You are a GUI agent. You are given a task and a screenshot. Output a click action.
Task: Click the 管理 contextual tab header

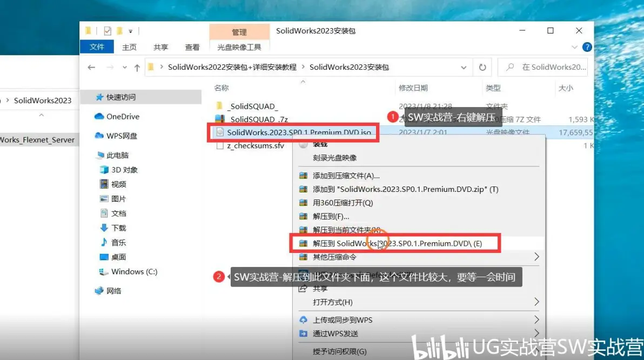click(x=239, y=32)
